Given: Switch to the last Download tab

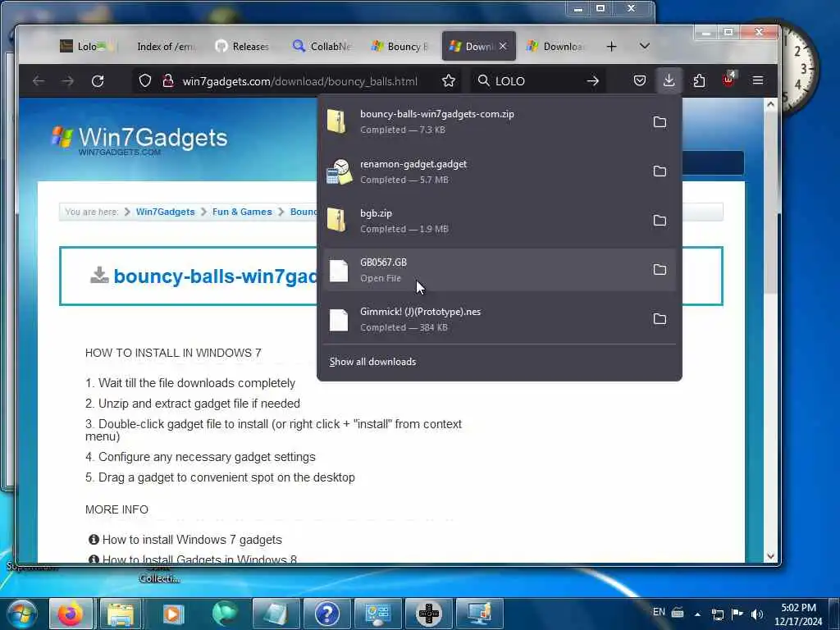Looking at the screenshot, I should coord(556,47).
